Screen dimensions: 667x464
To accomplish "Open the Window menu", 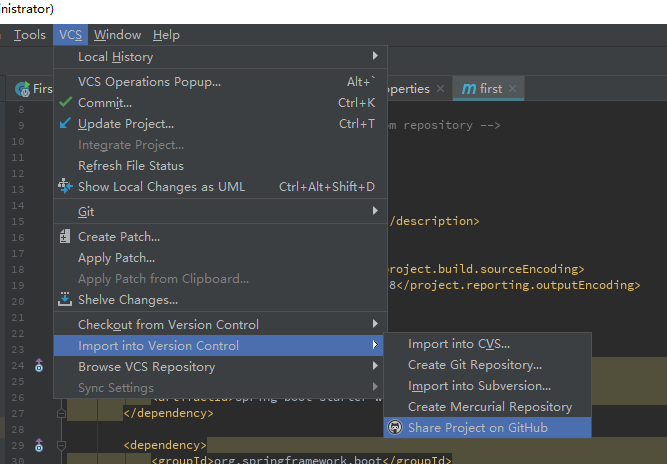I will click(x=117, y=35).
